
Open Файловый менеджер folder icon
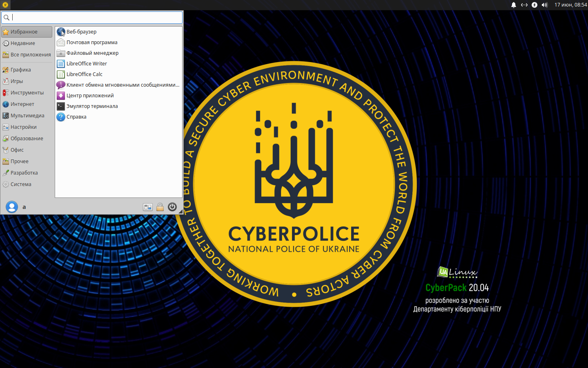61,53
